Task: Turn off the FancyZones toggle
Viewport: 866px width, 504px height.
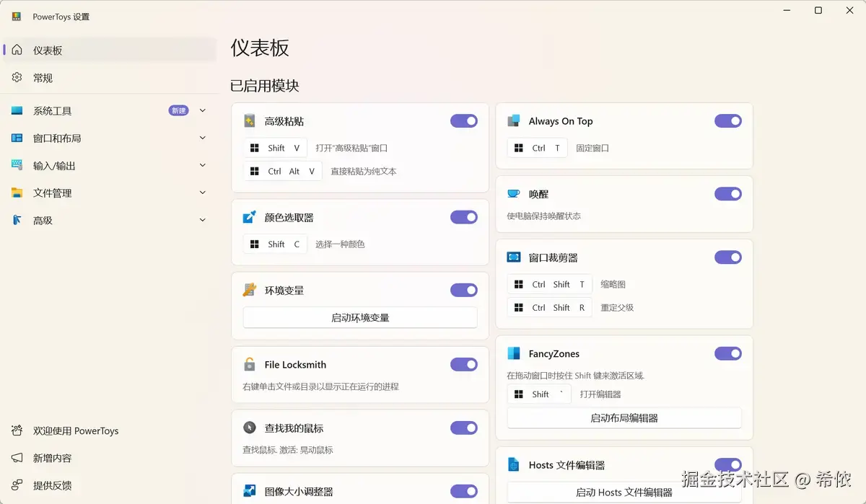Action: (x=728, y=353)
